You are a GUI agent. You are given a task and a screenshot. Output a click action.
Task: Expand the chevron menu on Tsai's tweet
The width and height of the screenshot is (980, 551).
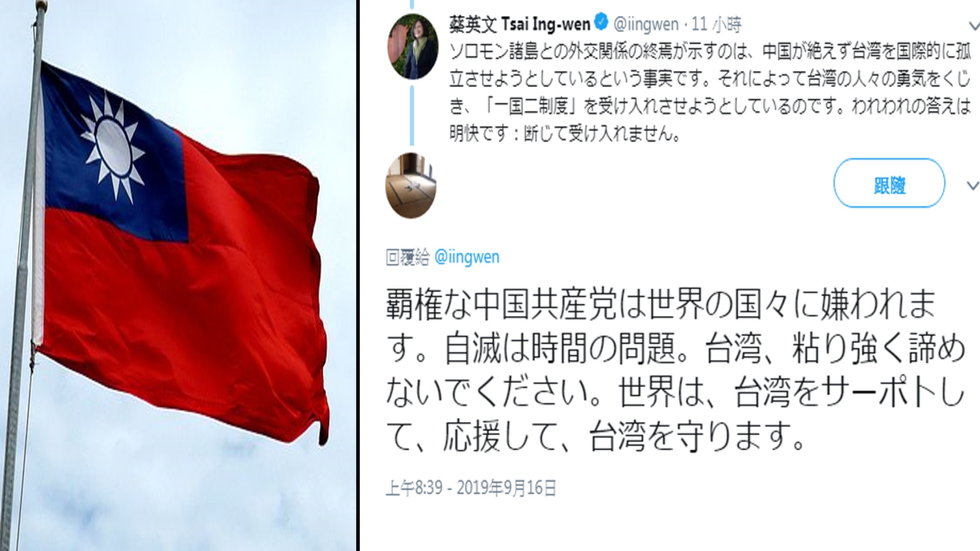pos(974,25)
